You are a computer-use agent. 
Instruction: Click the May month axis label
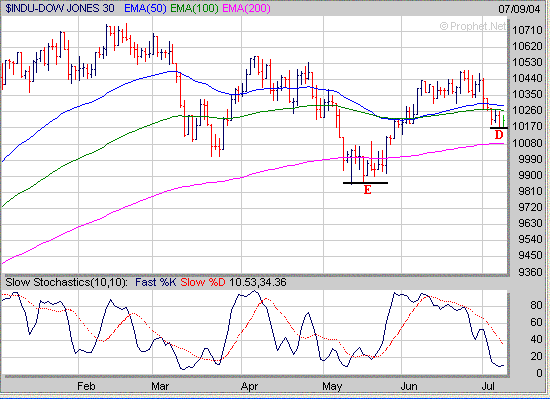tap(332, 386)
